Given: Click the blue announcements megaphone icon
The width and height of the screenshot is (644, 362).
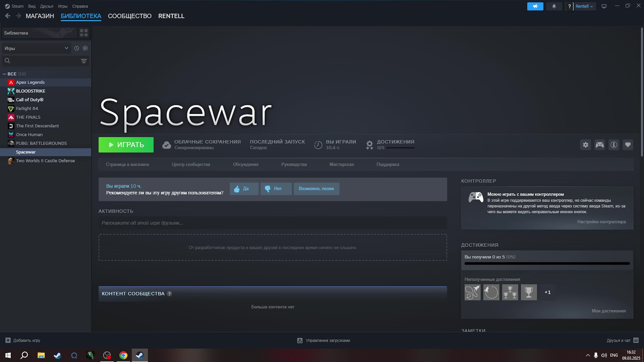Looking at the screenshot, I should click(x=535, y=6).
